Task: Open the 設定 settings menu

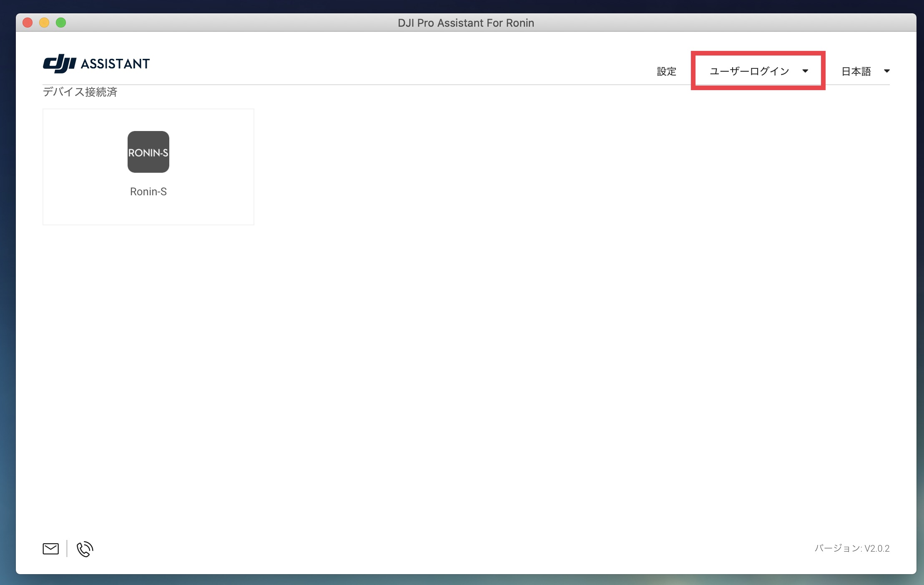Action: pos(666,71)
